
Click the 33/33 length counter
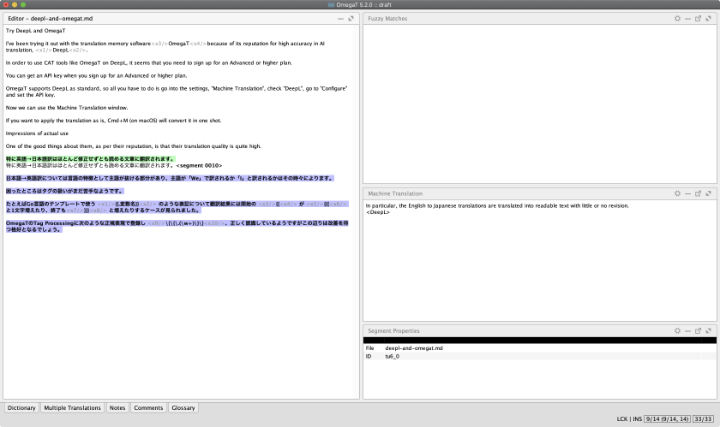tap(703, 419)
